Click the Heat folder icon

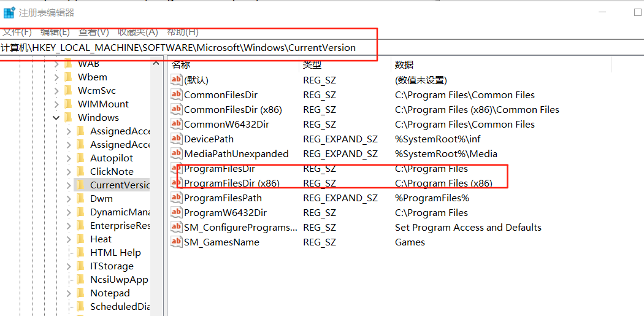[x=81, y=239]
